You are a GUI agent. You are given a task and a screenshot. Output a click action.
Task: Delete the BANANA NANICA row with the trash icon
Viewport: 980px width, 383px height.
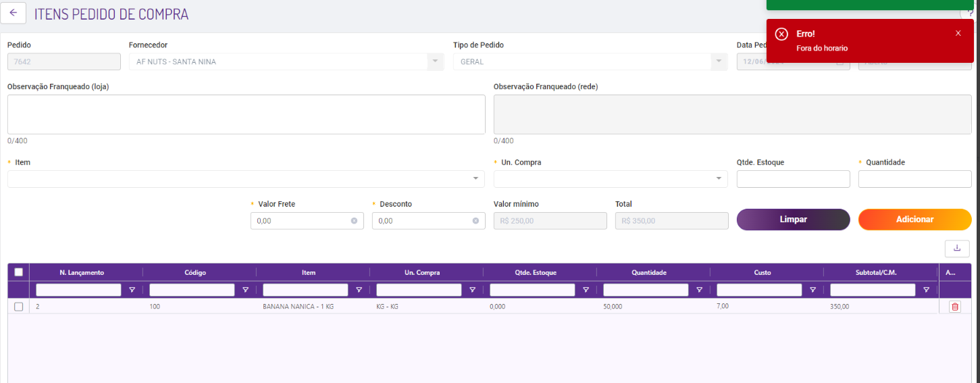(954, 307)
